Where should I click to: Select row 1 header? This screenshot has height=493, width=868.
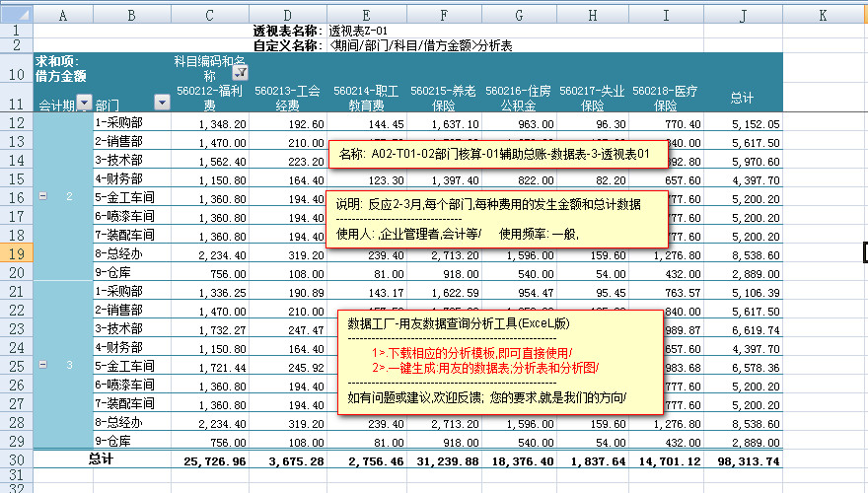click(x=17, y=32)
